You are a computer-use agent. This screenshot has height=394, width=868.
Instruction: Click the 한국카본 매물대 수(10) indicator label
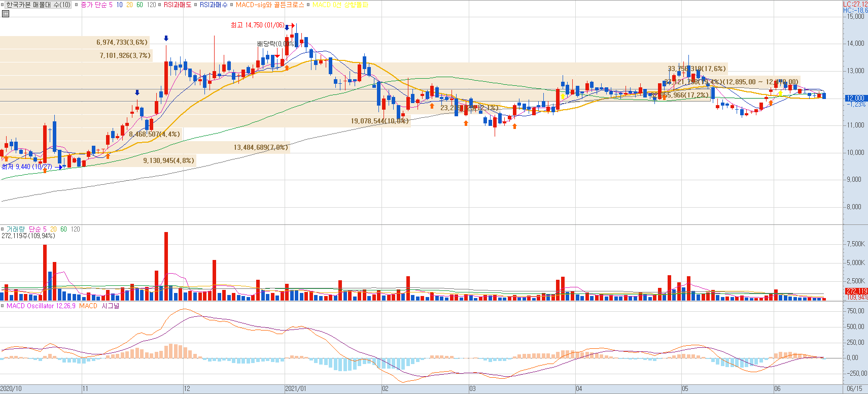(x=39, y=5)
